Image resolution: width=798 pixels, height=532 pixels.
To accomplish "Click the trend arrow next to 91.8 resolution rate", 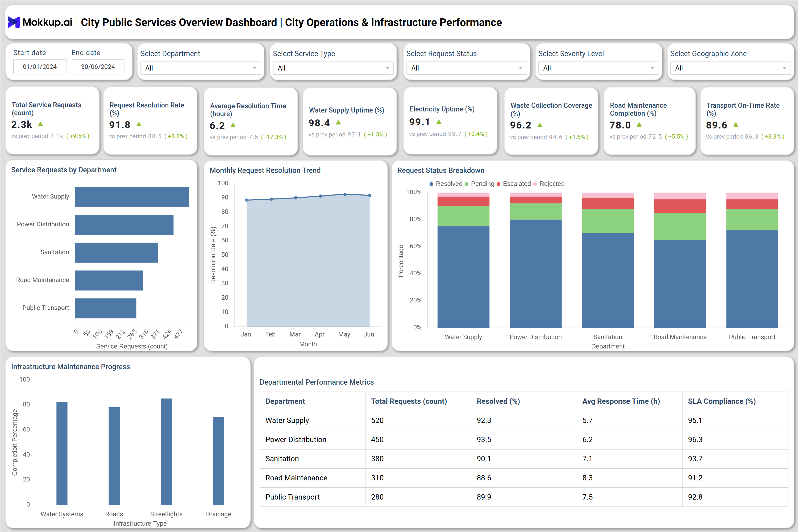I will click(139, 124).
